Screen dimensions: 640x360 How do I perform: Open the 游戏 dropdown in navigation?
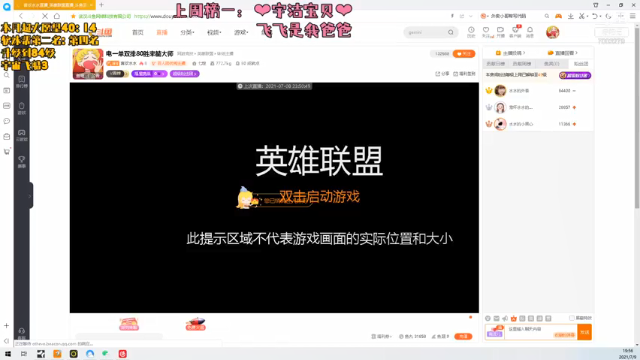coord(241,32)
